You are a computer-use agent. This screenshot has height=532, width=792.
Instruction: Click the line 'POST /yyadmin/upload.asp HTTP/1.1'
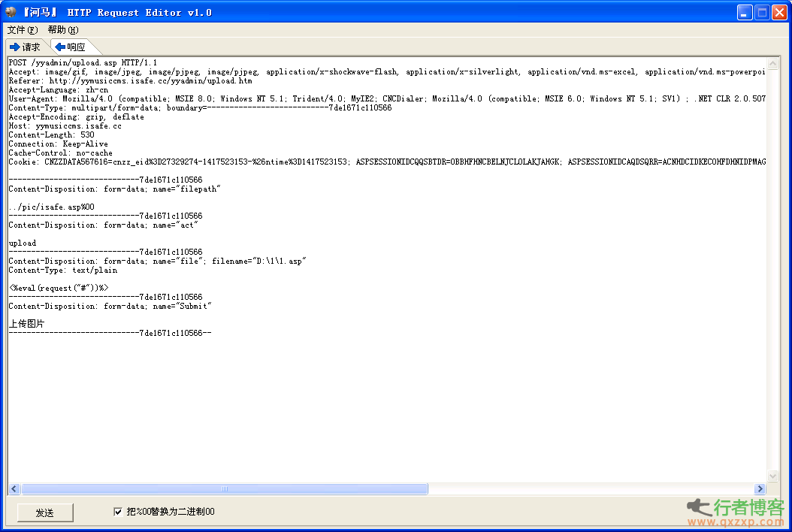[x=83, y=62]
